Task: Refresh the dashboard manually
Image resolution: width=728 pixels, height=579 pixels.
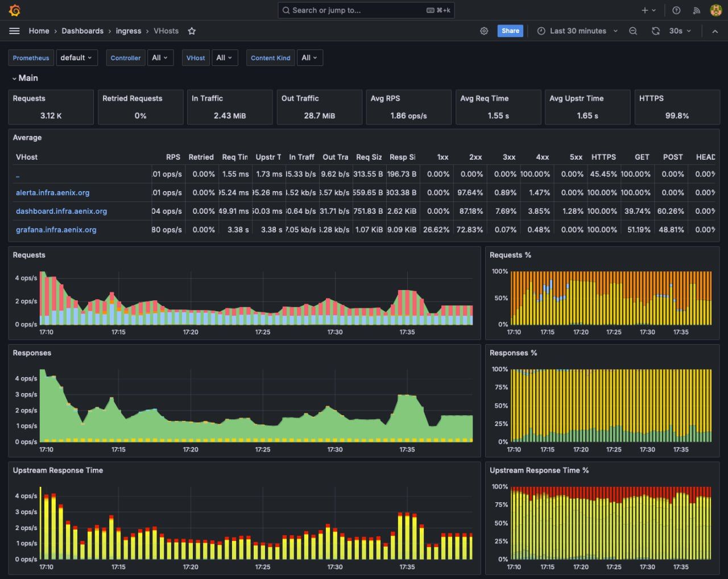Action: tap(656, 31)
